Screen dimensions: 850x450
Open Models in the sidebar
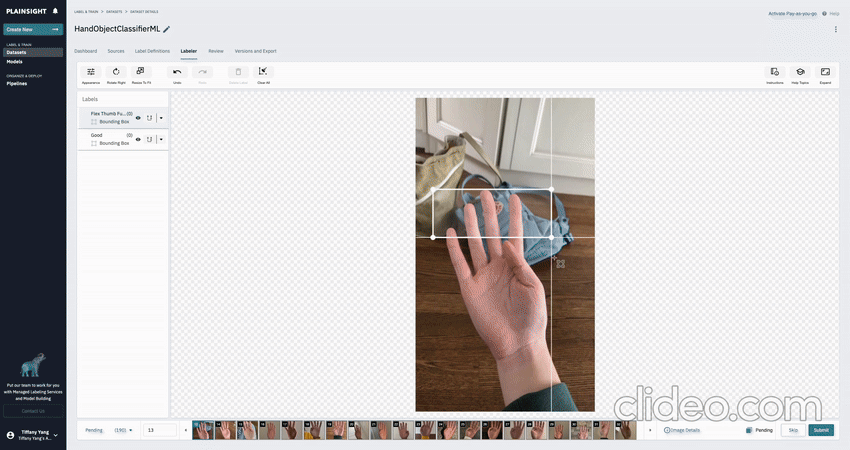15,62
